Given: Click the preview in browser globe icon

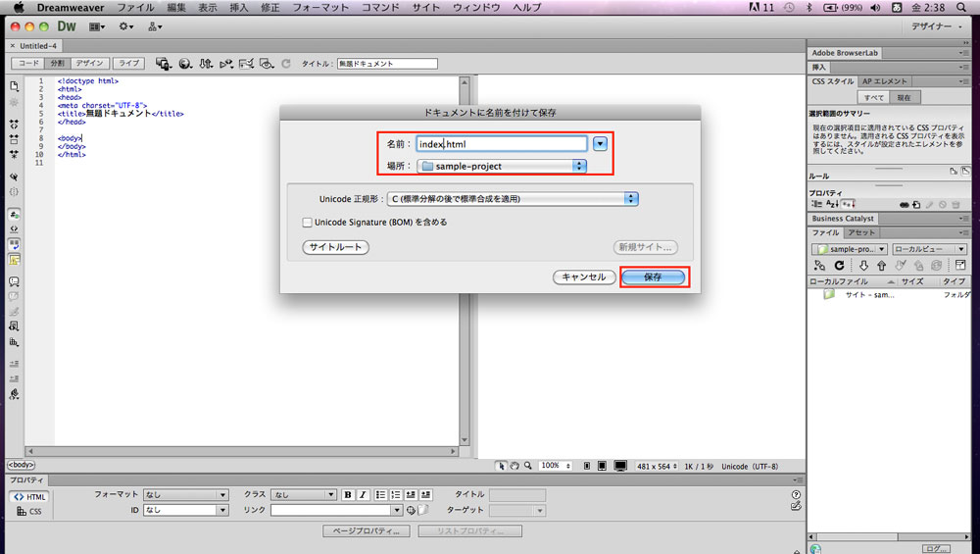Looking at the screenshot, I should click(x=185, y=63).
